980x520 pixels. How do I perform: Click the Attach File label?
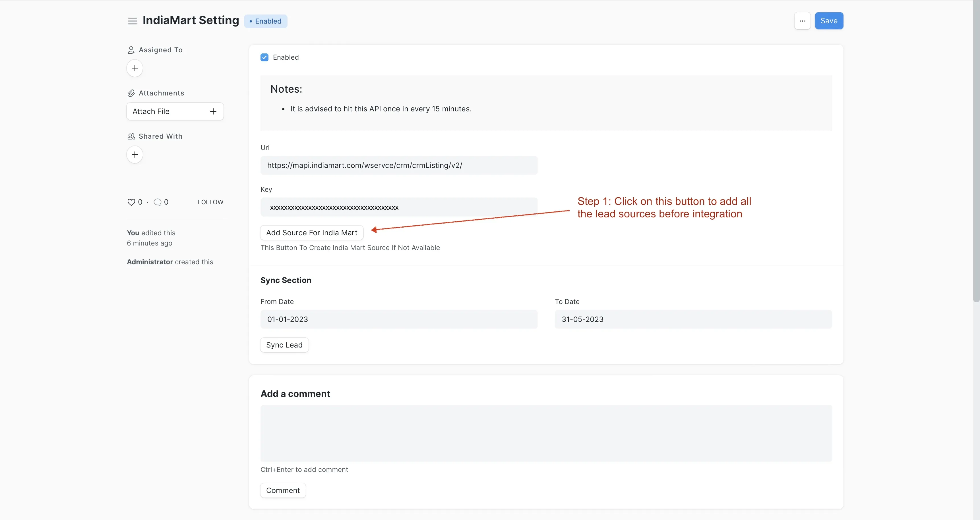(x=151, y=111)
